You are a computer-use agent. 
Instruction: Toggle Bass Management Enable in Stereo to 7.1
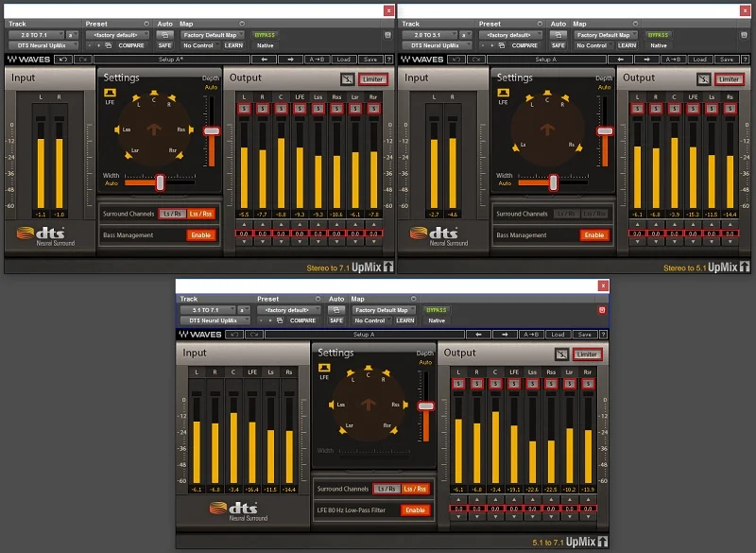pyautogui.click(x=200, y=234)
